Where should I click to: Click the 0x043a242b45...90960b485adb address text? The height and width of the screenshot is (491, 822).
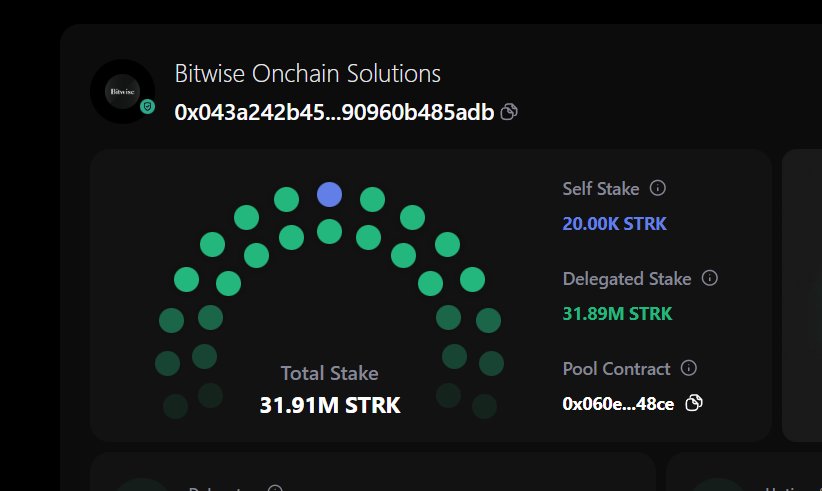(334, 112)
